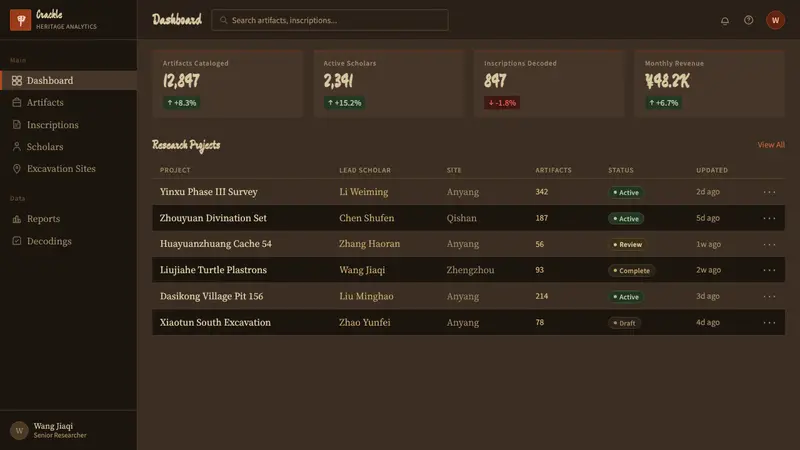Open the help question mark icon
This screenshot has width=800, height=450.
748,20
